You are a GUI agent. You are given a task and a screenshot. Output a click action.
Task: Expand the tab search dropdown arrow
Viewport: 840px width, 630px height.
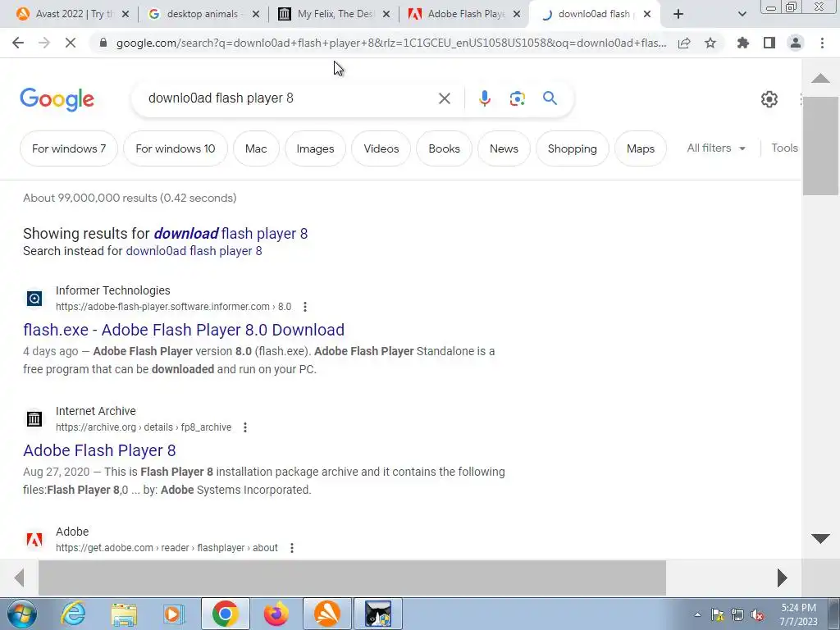coord(742,15)
